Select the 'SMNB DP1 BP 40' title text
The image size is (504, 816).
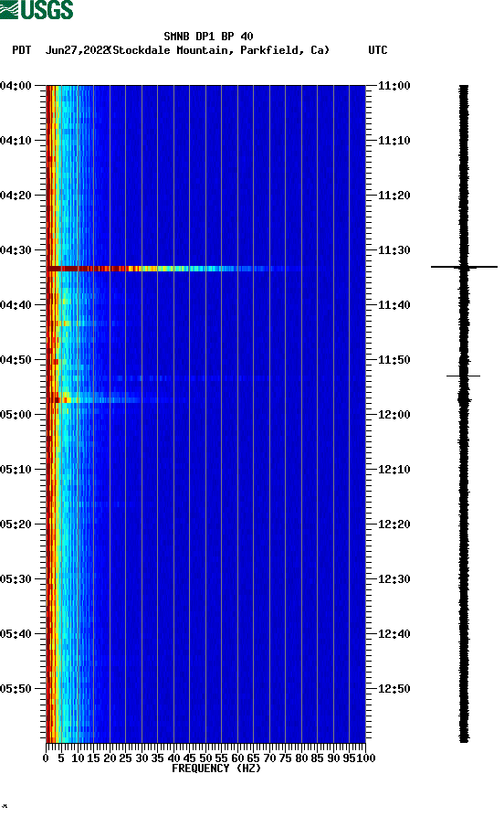click(x=208, y=37)
